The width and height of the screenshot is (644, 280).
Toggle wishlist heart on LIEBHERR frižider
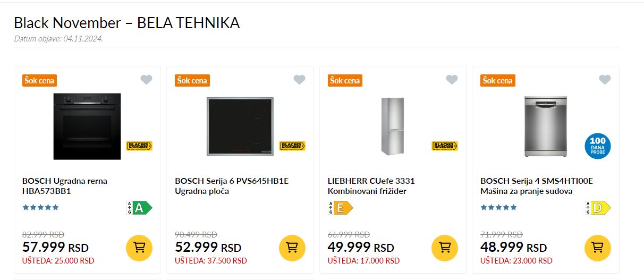(452, 80)
